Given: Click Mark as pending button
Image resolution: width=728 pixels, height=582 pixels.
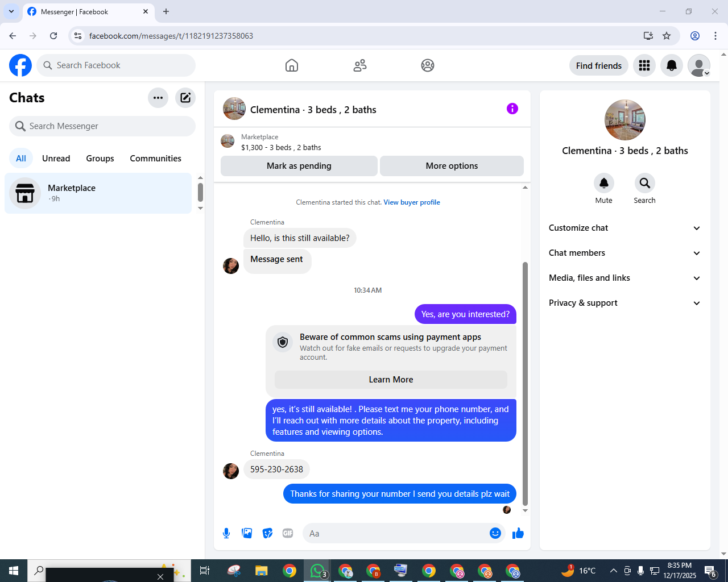Looking at the screenshot, I should tap(299, 166).
